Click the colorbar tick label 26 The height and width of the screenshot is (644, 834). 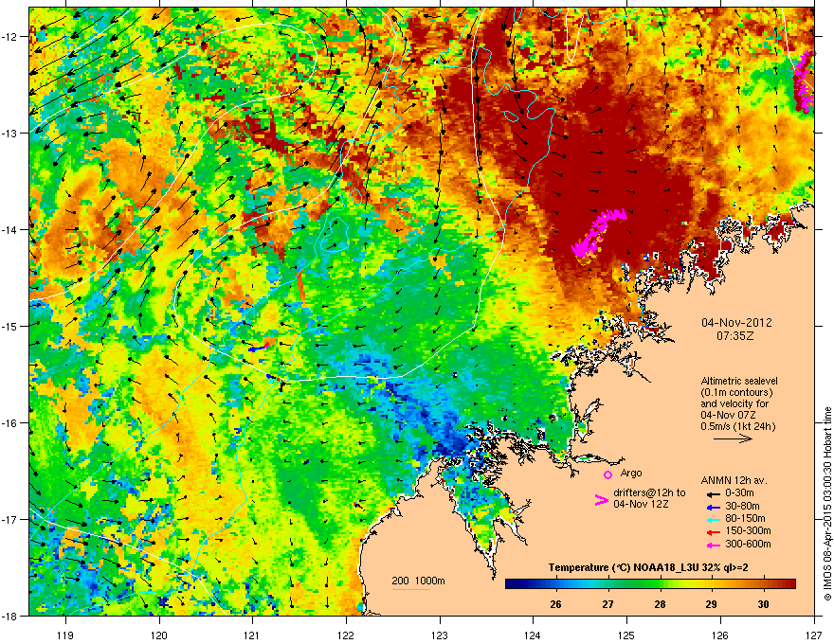point(555,604)
